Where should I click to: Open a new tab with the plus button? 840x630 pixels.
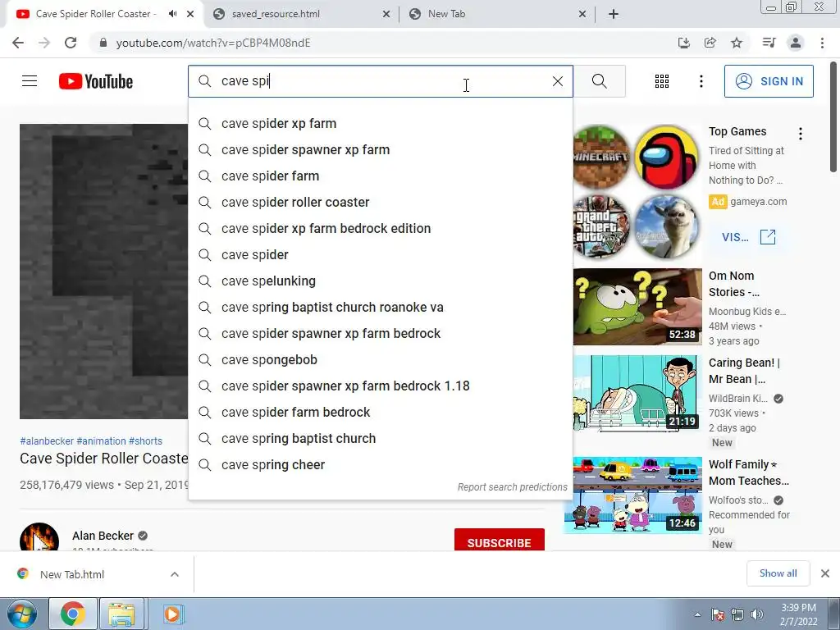[614, 14]
